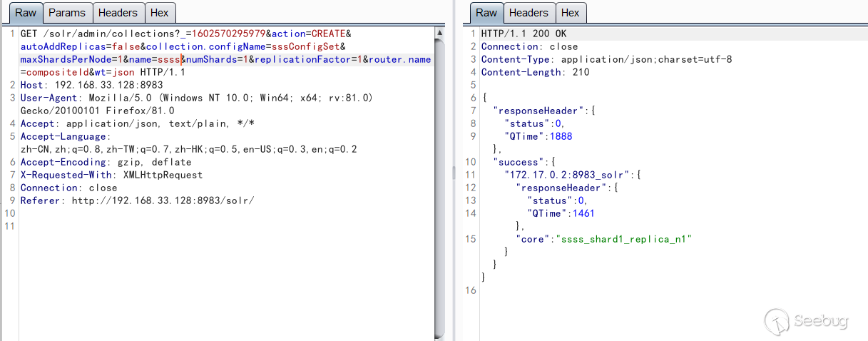This screenshot has width=868, height=341.
Task: Switch to the request Raw tab
Action: pyautogui.click(x=26, y=13)
